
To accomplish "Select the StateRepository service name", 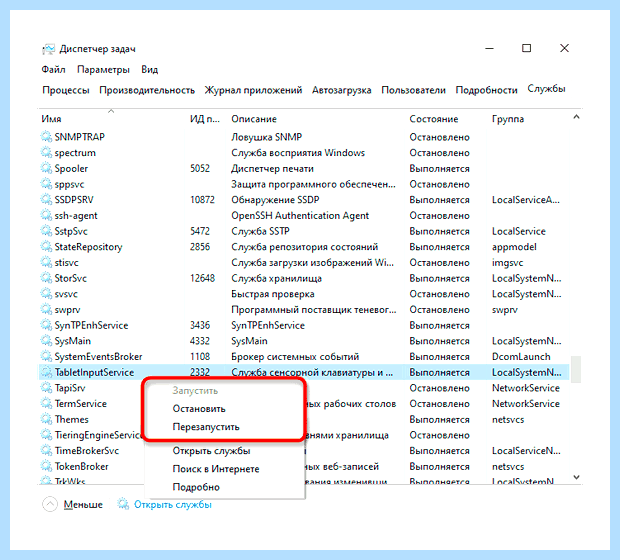I will point(89,247).
